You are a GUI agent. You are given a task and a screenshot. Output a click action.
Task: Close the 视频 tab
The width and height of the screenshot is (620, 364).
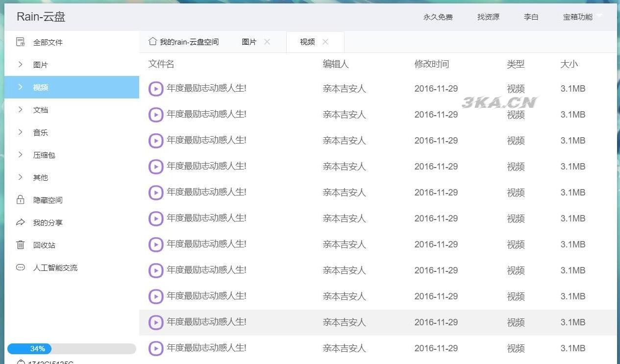pyautogui.click(x=325, y=42)
